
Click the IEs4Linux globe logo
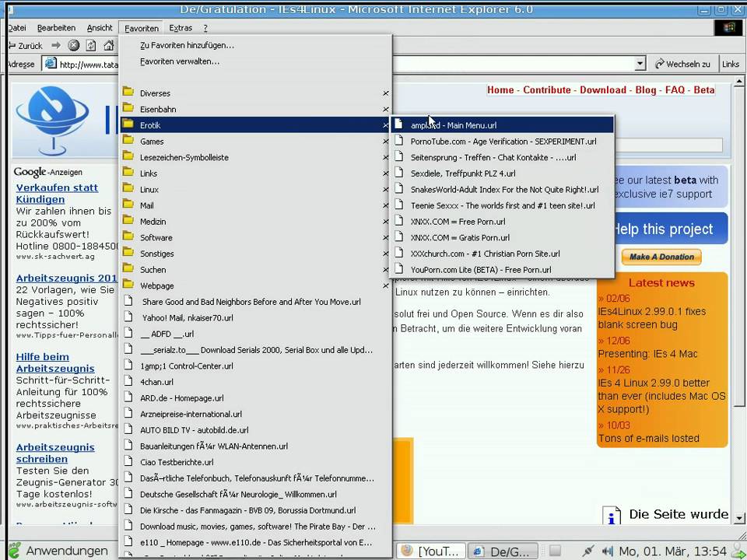coord(52,120)
